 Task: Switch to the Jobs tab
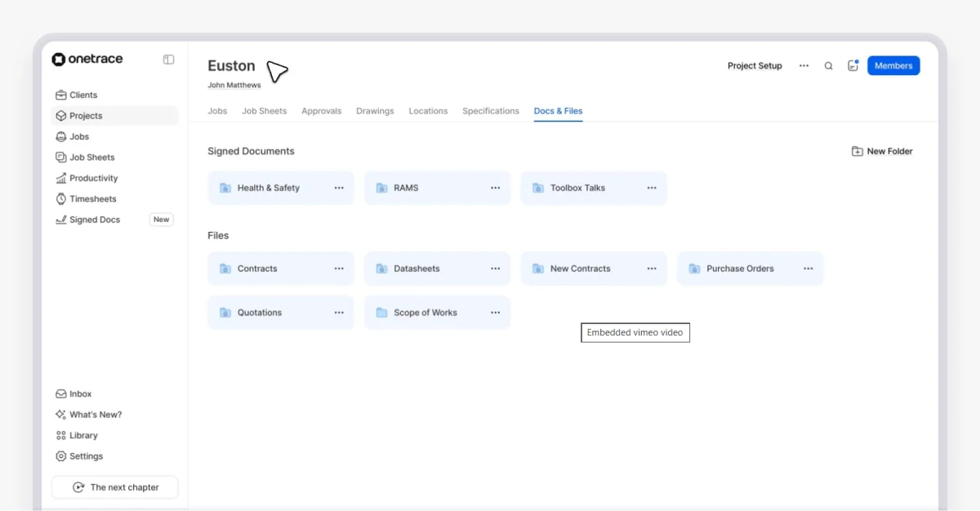point(217,111)
